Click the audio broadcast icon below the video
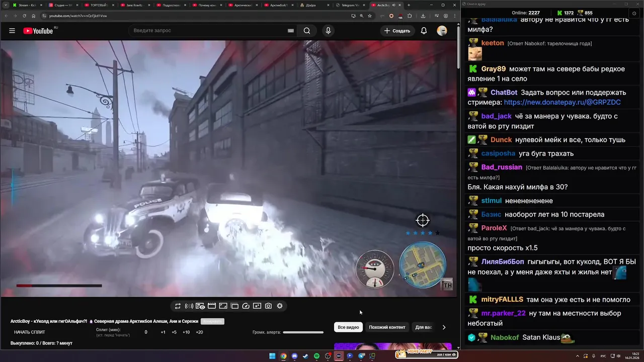This screenshot has width=644, height=362. pos(189,306)
